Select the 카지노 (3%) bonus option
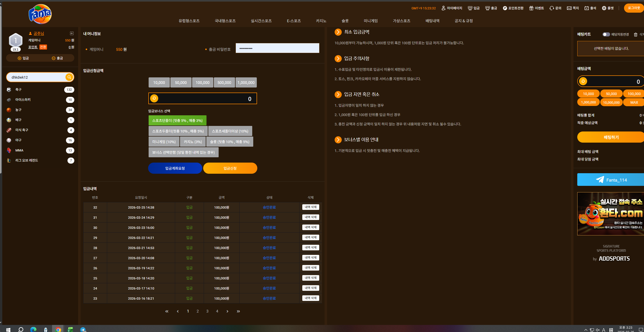Screen dimensions: 644x332 tap(193, 142)
